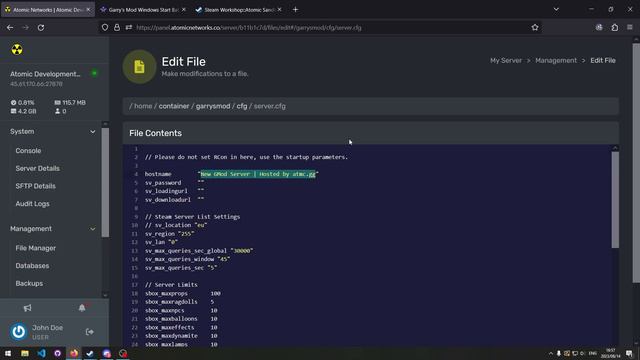Open the Firefox hamburger menu
This screenshot has height=360, width=640.
point(630,27)
